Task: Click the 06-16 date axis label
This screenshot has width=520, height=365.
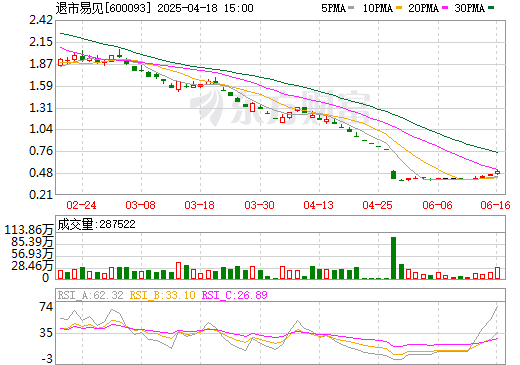Action: (495, 205)
